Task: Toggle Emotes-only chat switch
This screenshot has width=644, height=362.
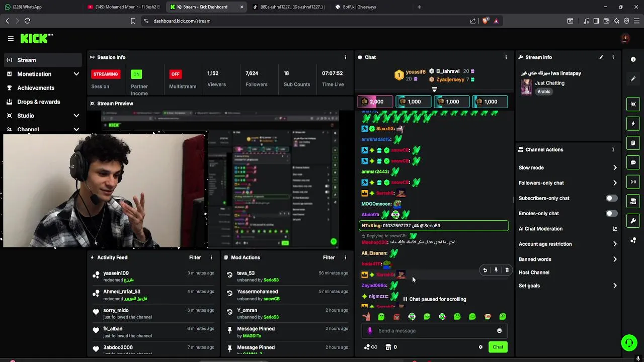Action: click(x=611, y=214)
